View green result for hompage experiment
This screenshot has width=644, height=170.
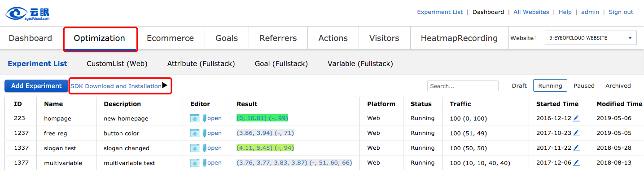[262, 118]
